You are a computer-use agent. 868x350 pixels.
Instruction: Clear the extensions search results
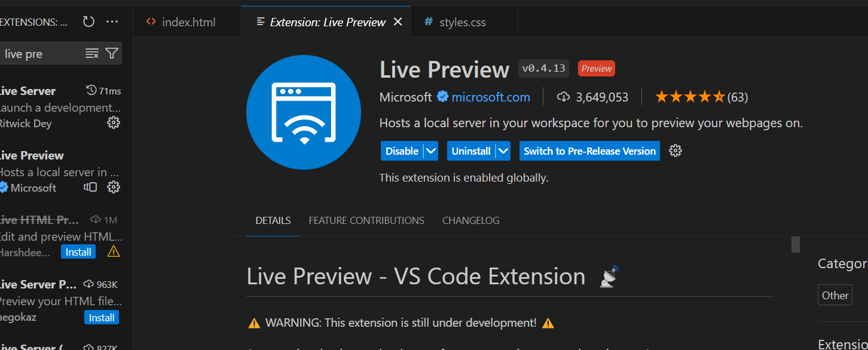92,54
